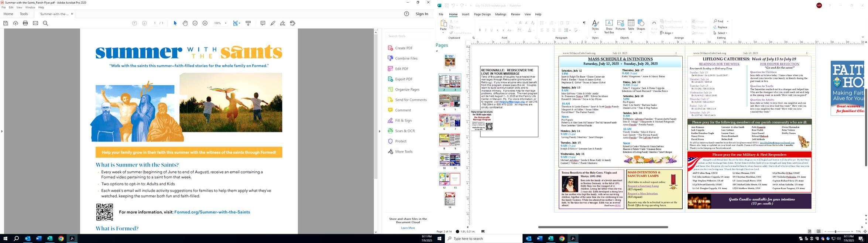Open the sign document tool in Acrobat
The width and height of the screenshot is (868, 243).
[283, 23]
